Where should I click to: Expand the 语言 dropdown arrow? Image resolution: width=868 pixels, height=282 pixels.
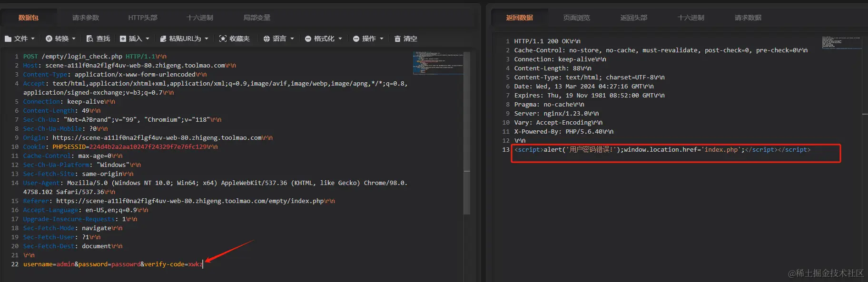(x=292, y=39)
